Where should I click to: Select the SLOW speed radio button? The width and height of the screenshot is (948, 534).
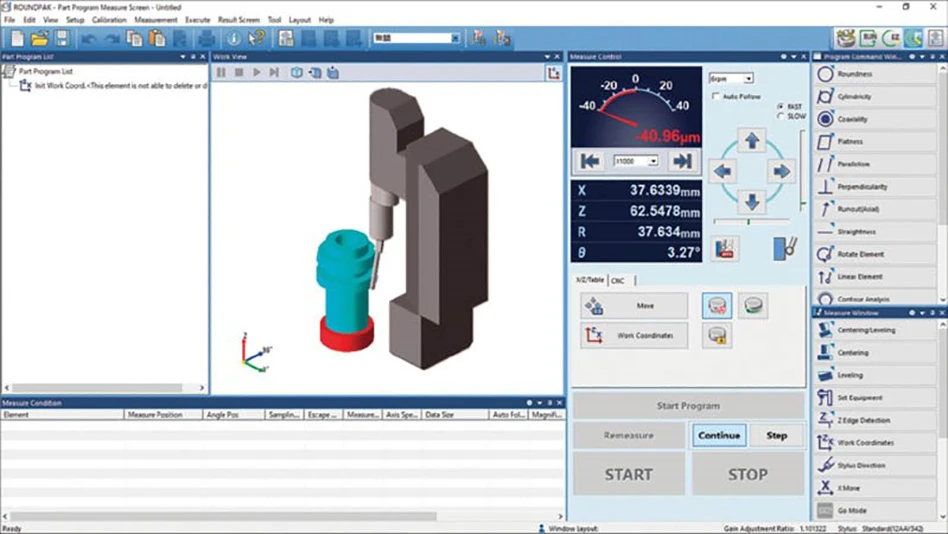pyautogui.click(x=781, y=116)
